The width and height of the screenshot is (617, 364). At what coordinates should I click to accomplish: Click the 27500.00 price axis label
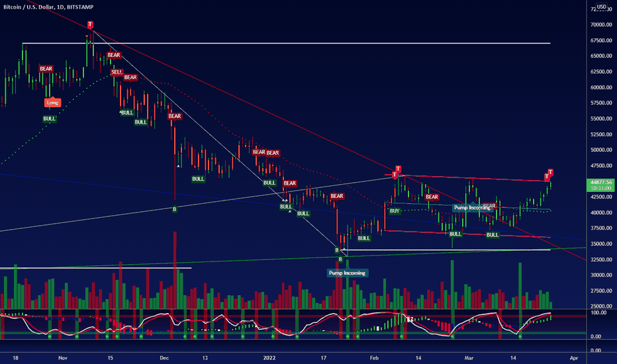pos(601,291)
